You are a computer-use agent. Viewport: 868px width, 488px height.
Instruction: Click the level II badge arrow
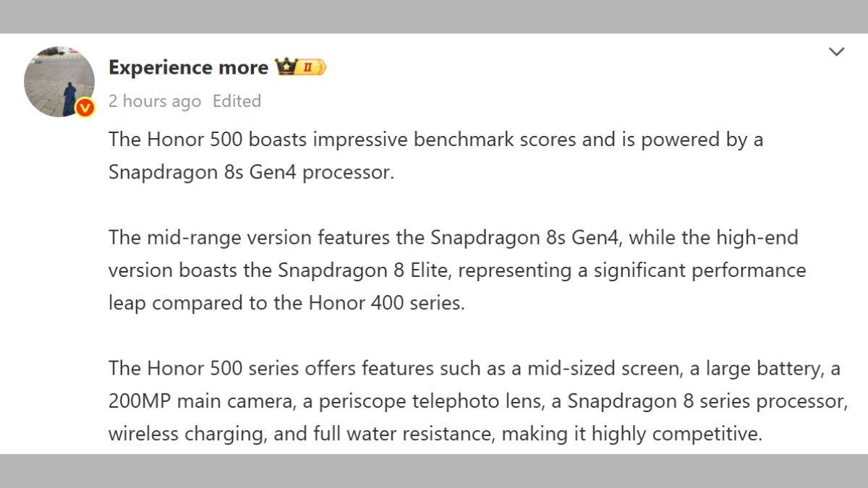[312, 67]
